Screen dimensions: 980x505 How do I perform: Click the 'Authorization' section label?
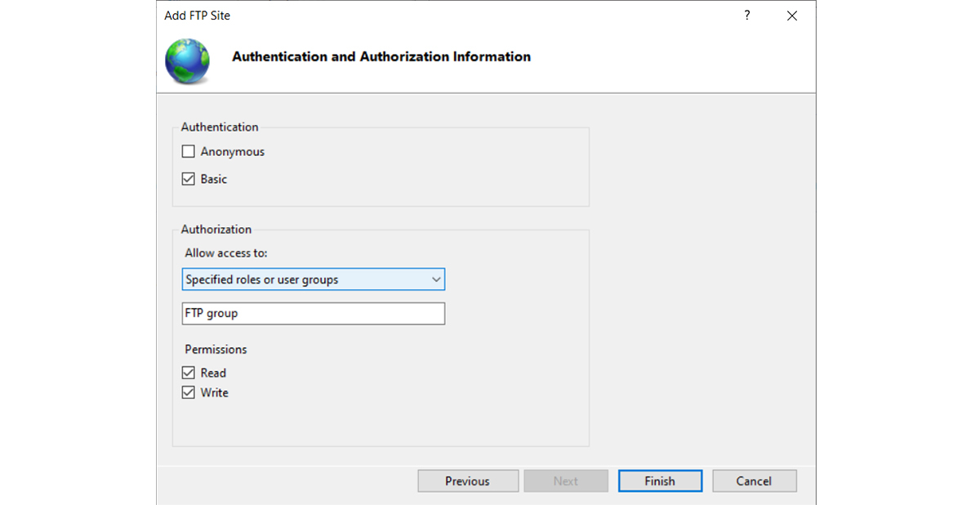(x=216, y=229)
